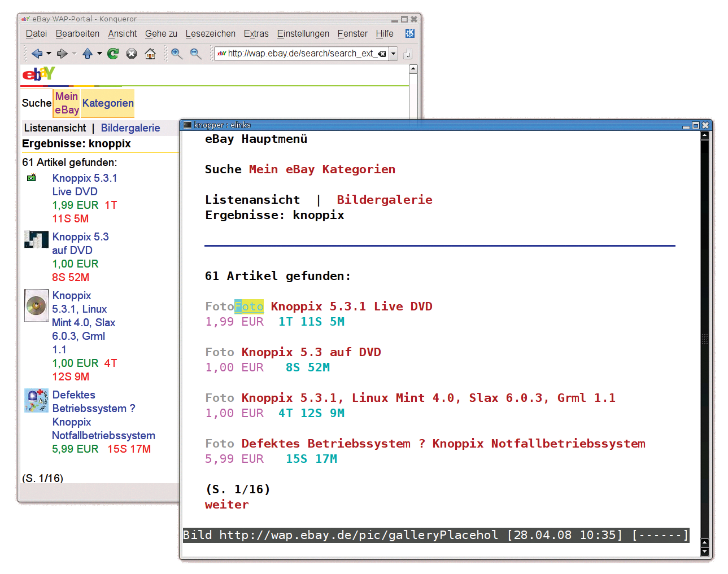The width and height of the screenshot is (728, 574).
Task: Select the highlighted Foto link in elinks
Action: pyautogui.click(x=249, y=306)
